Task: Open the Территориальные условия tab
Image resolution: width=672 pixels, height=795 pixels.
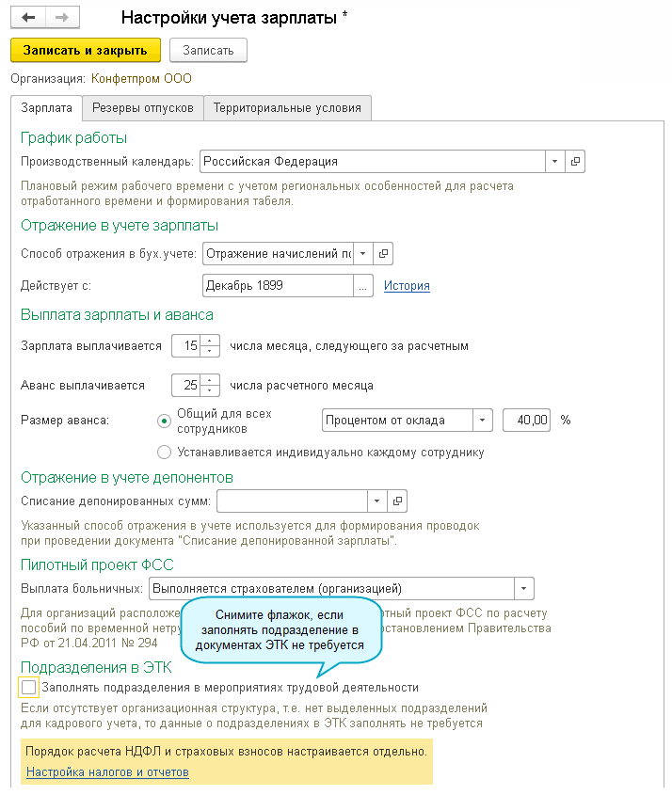Action: click(287, 108)
